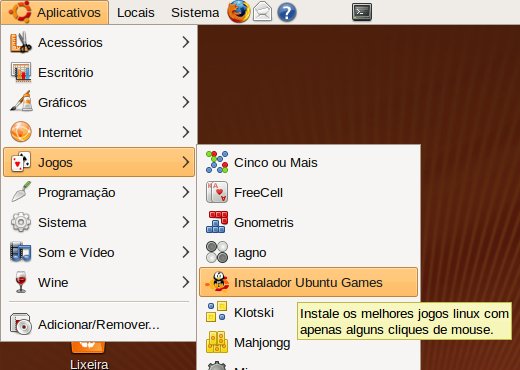This screenshot has width=520, height=370.
Task: Click the FreeCell playing card icon
Action: (x=217, y=192)
